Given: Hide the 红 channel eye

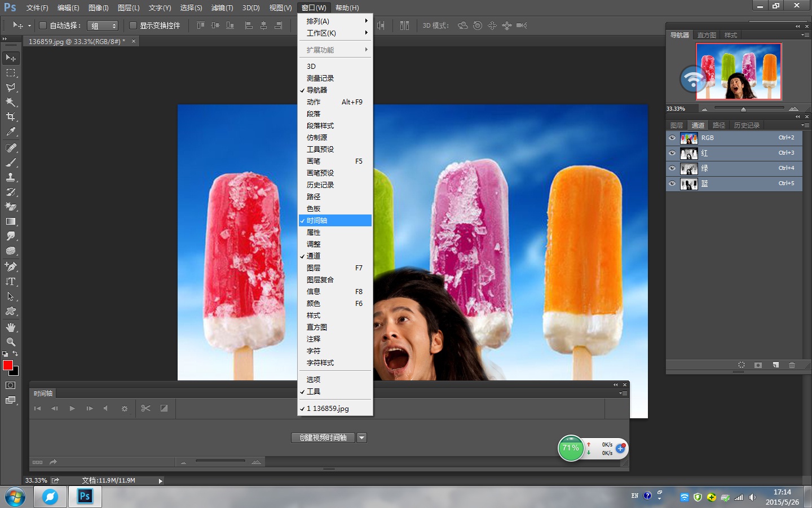Looking at the screenshot, I should (672, 153).
